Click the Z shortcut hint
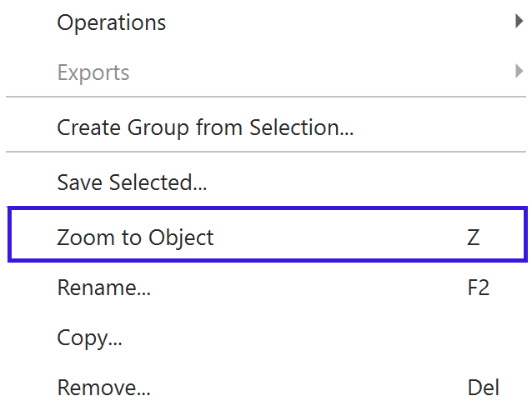The height and width of the screenshot is (406, 532). pyautogui.click(x=473, y=237)
